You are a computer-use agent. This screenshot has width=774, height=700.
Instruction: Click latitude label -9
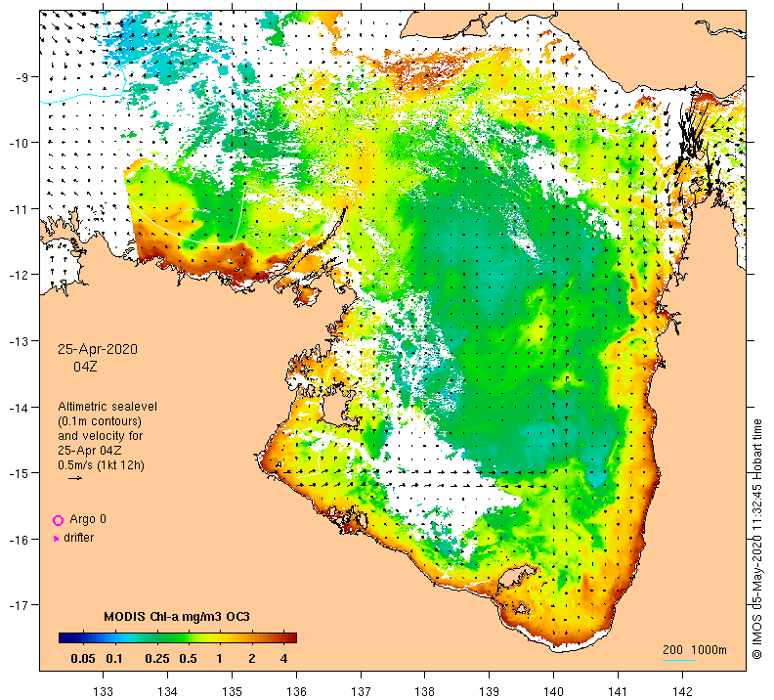20,77
